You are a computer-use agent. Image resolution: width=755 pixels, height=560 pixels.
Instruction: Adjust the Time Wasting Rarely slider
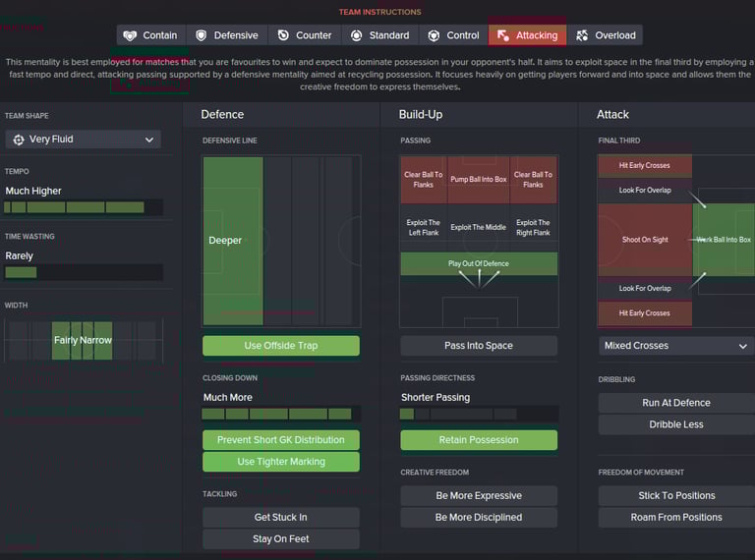click(x=84, y=272)
